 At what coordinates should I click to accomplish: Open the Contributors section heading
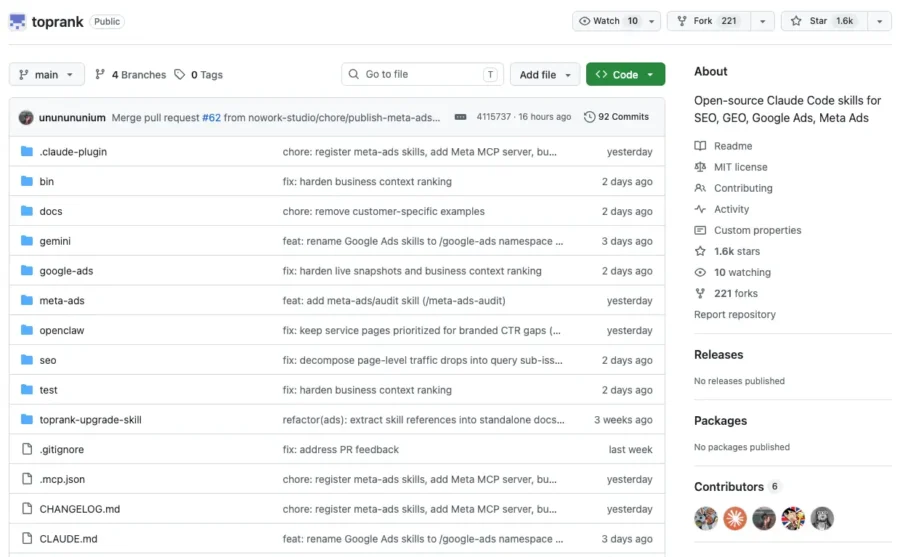coord(728,487)
